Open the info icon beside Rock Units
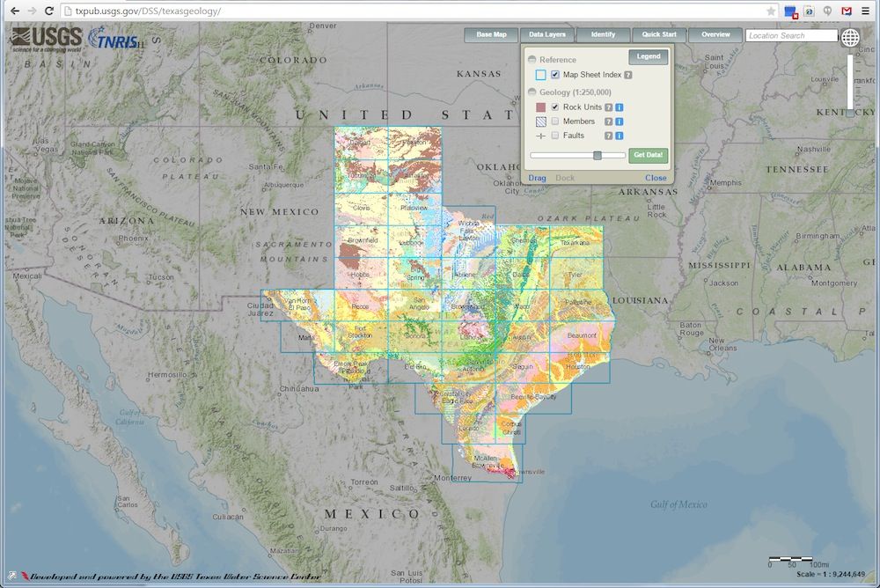Viewport: 880px width, 588px height. click(620, 107)
